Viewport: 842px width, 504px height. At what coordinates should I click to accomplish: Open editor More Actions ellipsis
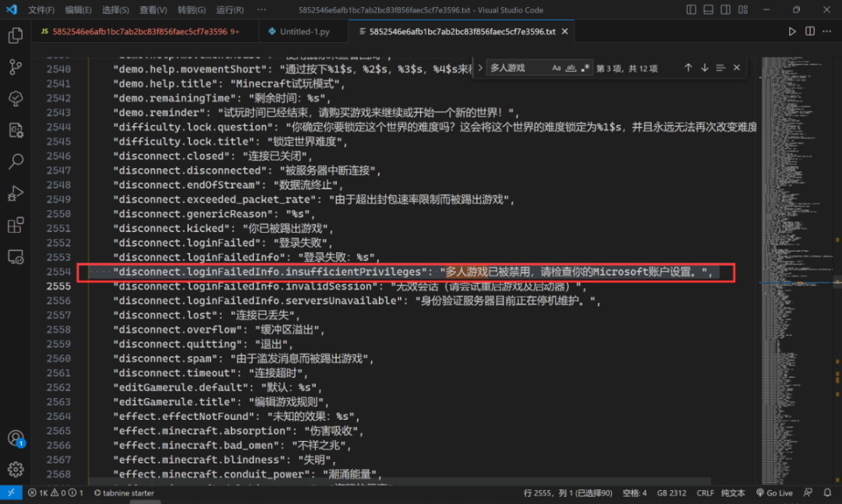coord(827,32)
